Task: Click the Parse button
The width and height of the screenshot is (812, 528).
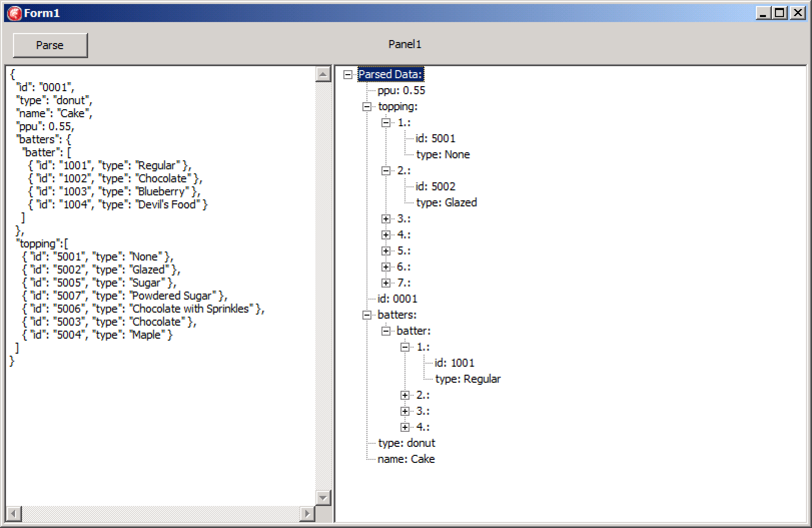Action: tap(50, 45)
